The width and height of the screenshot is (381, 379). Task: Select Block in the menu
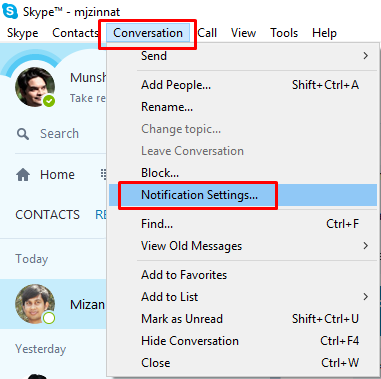pyautogui.click(x=243, y=173)
